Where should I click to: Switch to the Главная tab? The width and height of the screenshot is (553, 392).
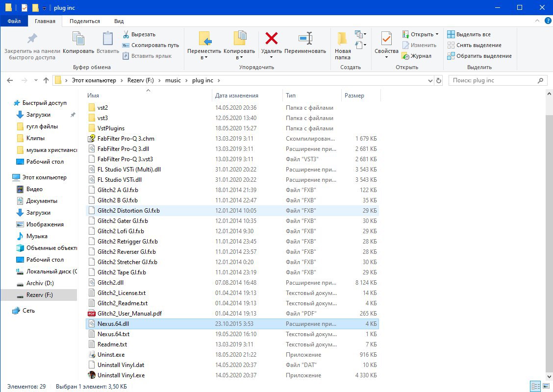point(45,21)
